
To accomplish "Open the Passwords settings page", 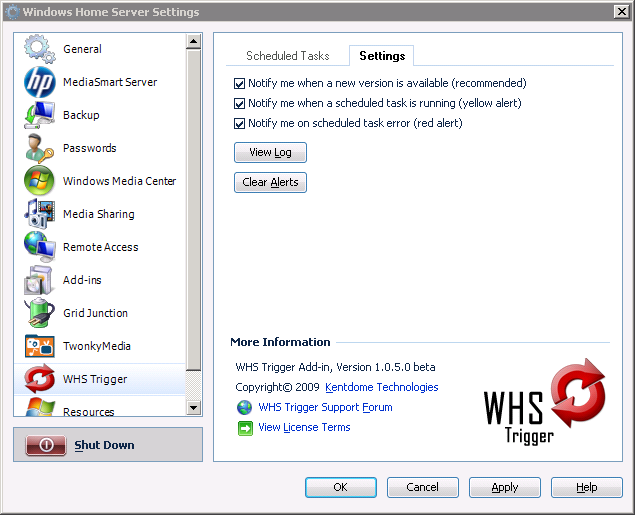I will click(x=100, y=148).
